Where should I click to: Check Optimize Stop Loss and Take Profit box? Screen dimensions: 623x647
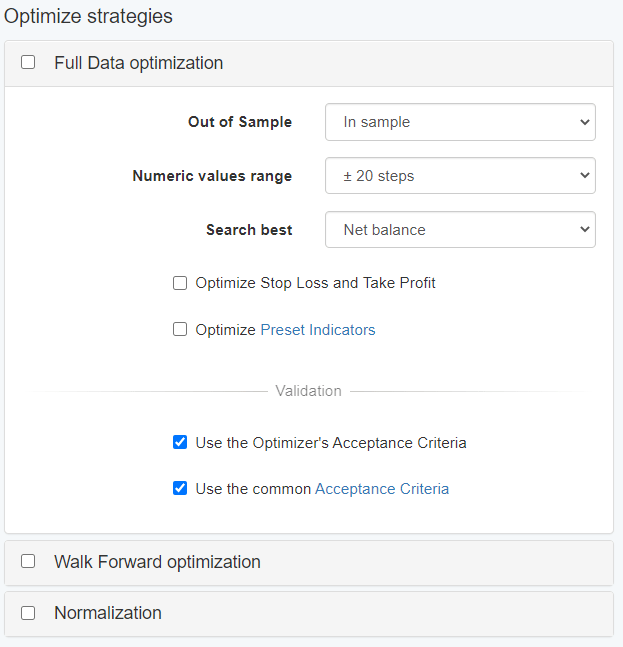180,283
